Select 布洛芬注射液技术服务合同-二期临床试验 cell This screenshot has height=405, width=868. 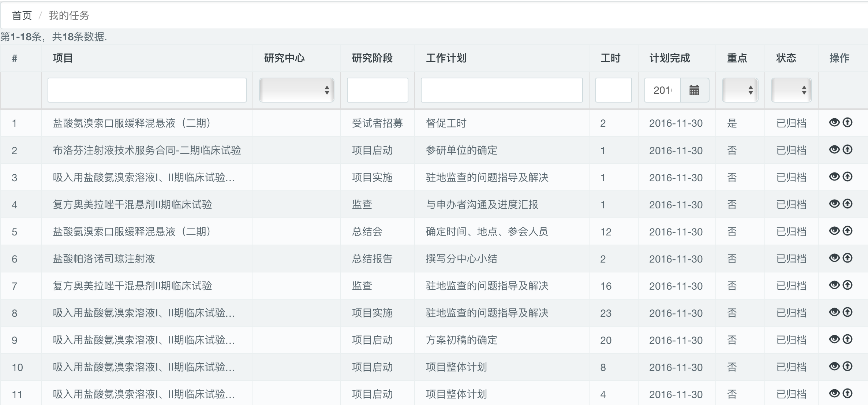coord(147,151)
